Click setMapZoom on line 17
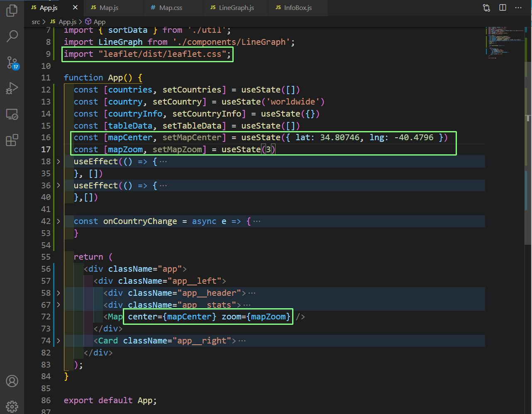 pos(177,149)
